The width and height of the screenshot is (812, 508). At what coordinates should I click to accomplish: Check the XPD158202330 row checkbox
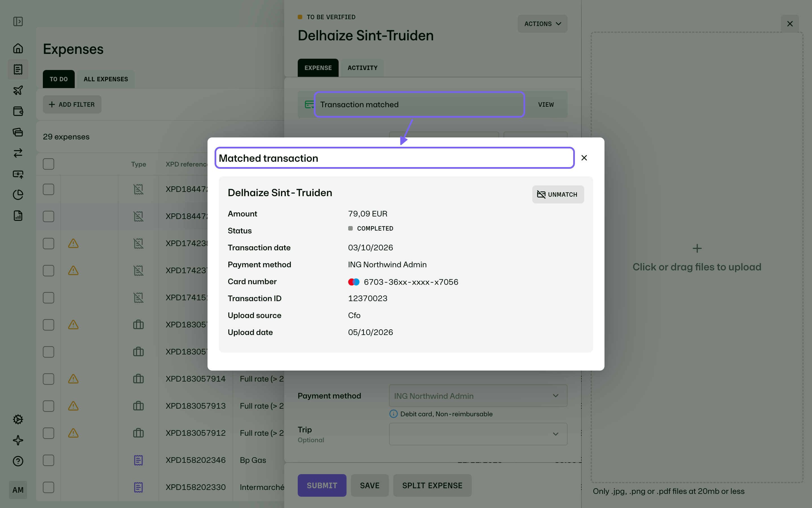(49, 487)
